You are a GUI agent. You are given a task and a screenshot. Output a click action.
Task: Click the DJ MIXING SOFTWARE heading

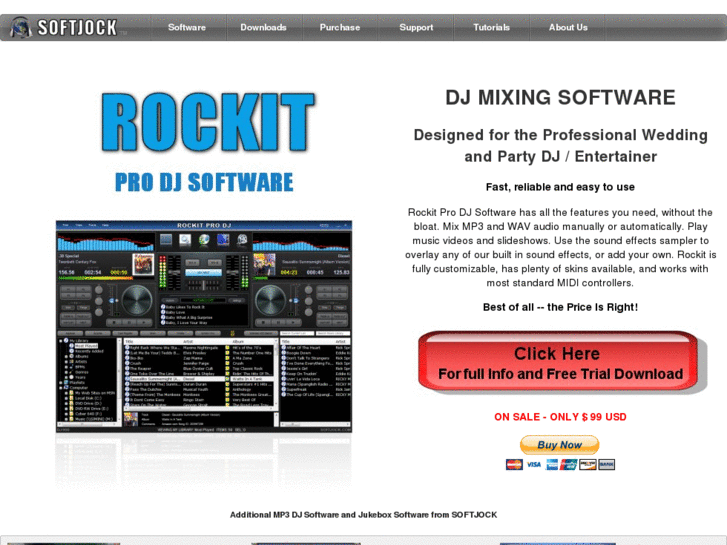[x=560, y=97]
